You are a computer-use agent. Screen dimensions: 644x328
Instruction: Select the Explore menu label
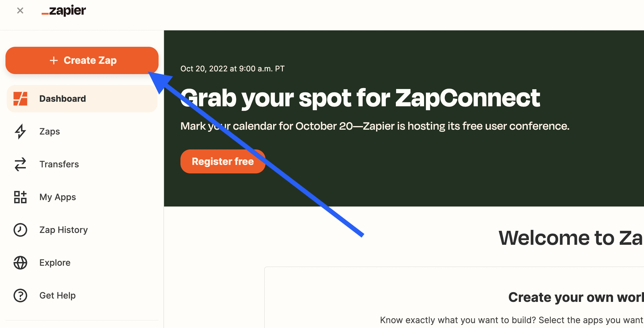tap(55, 263)
